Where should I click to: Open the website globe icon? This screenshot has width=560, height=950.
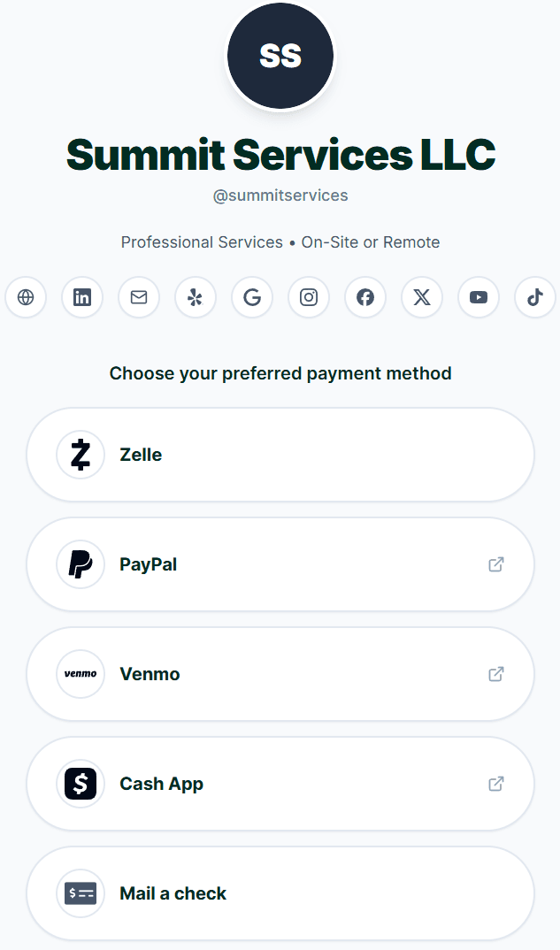tap(25, 297)
